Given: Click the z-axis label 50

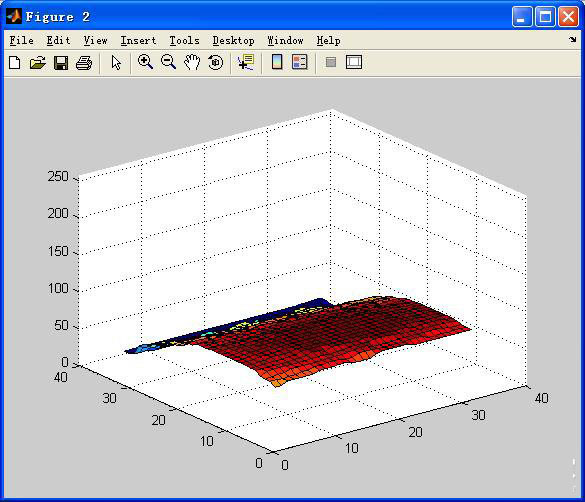Looking at the screenshot, I should [61, 326].
